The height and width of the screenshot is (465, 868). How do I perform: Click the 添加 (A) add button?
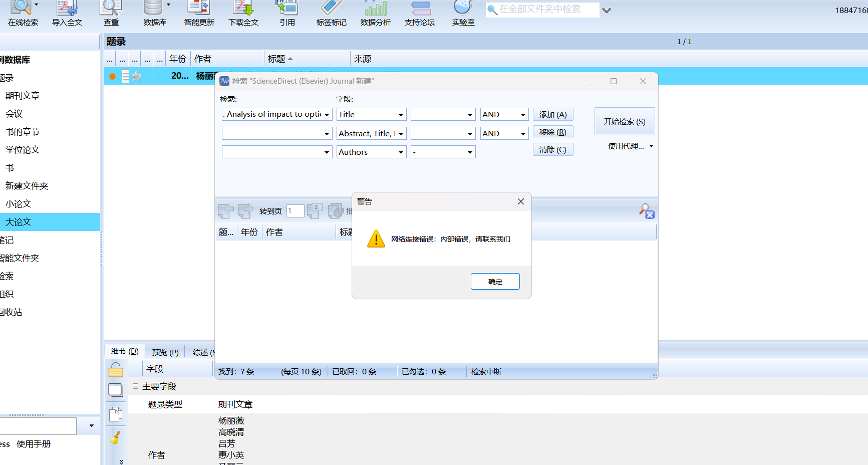[x=553, y=115]
